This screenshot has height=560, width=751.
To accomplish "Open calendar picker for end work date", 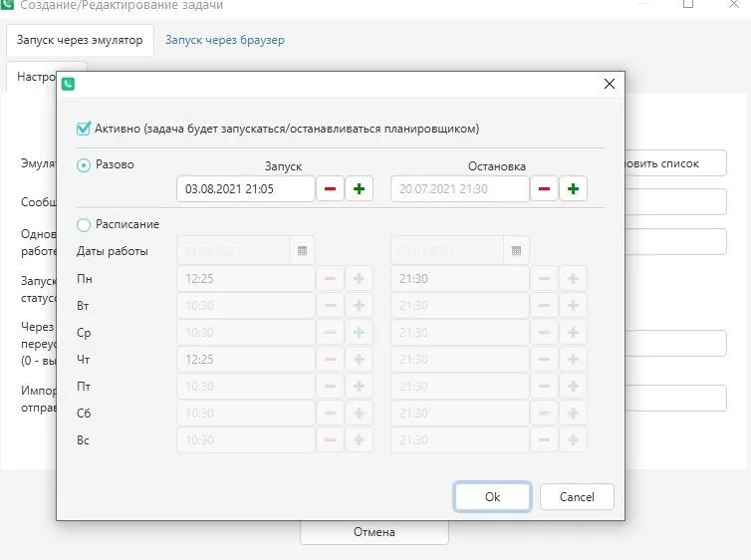I will point(516,250).
